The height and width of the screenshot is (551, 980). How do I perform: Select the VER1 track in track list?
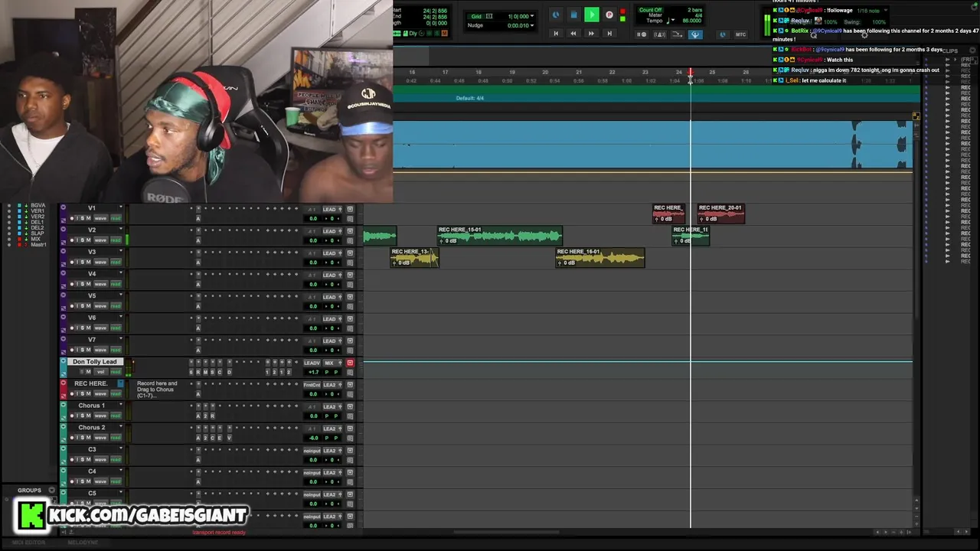pyautogui.click(x=38, y=211)
